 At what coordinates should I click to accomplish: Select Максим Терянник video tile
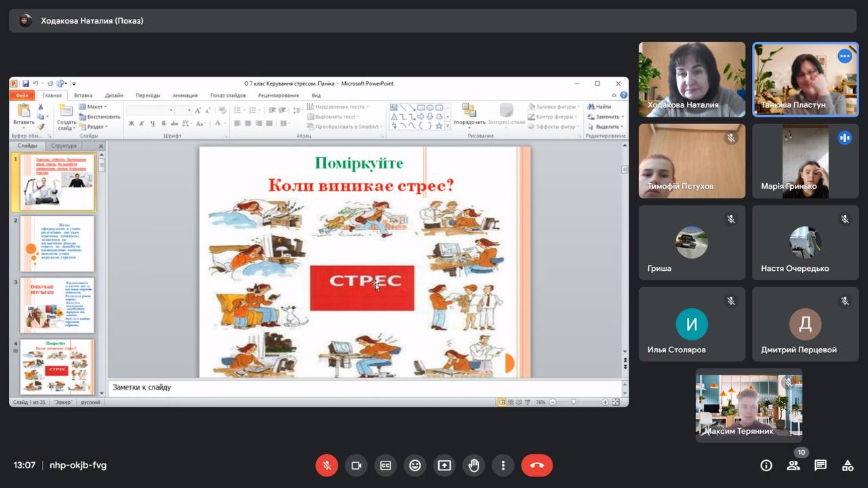[x=749, y=405]
